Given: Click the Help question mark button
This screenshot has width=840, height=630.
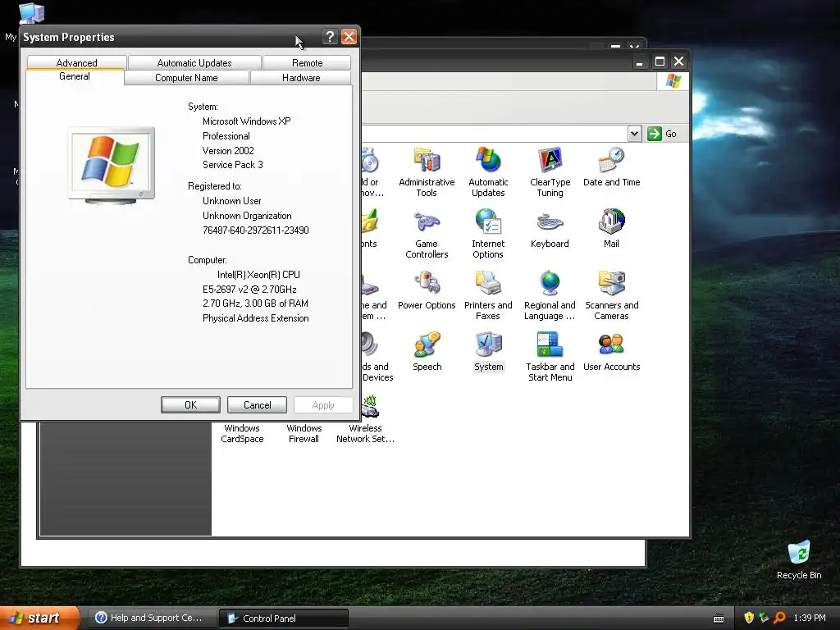Looking at the screenshot, I should 330,37.
